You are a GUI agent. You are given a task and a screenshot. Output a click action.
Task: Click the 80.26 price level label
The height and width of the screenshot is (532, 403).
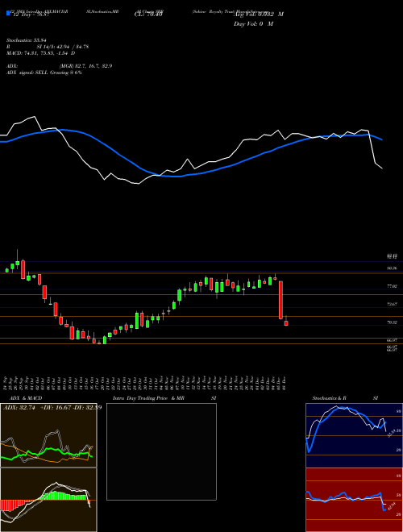point(392,268)
